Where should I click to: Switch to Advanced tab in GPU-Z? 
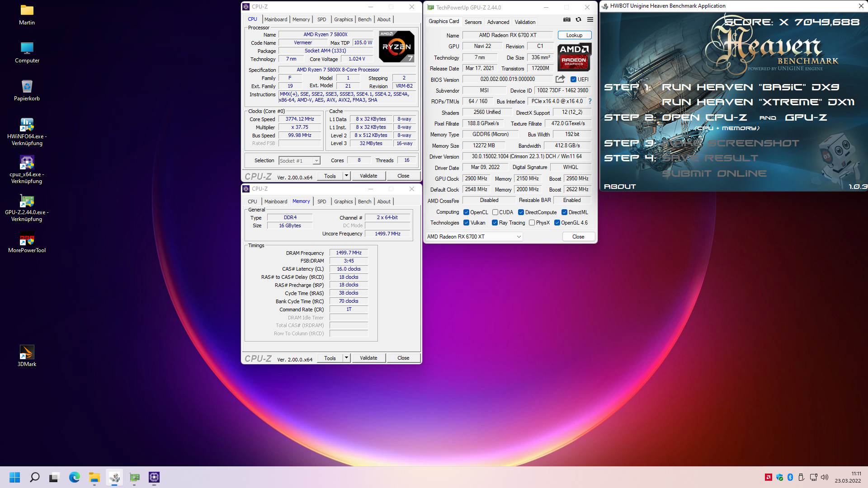tap(498, 22)
